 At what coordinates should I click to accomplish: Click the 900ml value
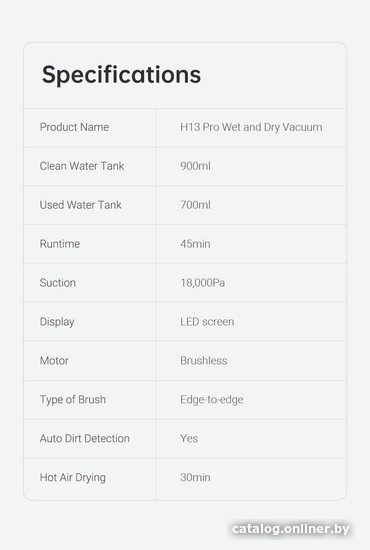click(195, 166)
